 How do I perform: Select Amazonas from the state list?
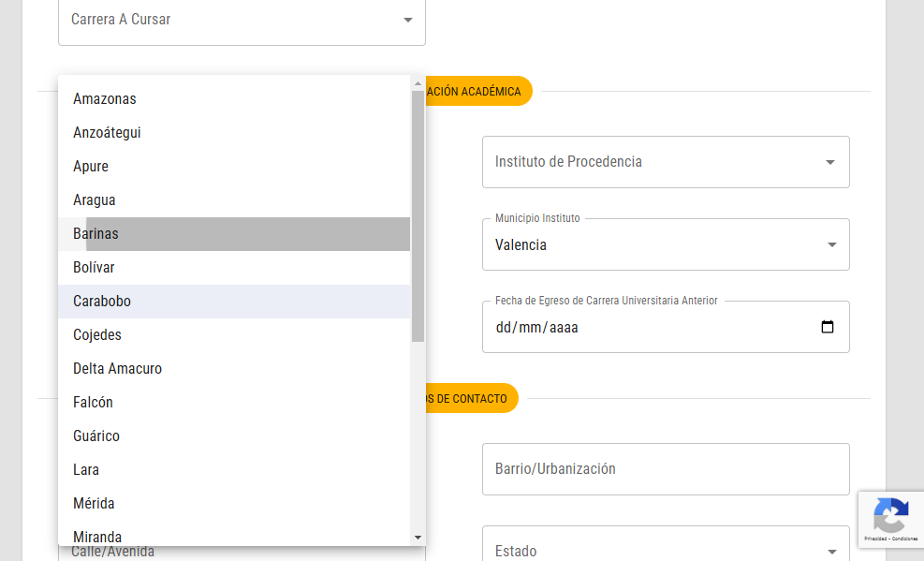234,99
